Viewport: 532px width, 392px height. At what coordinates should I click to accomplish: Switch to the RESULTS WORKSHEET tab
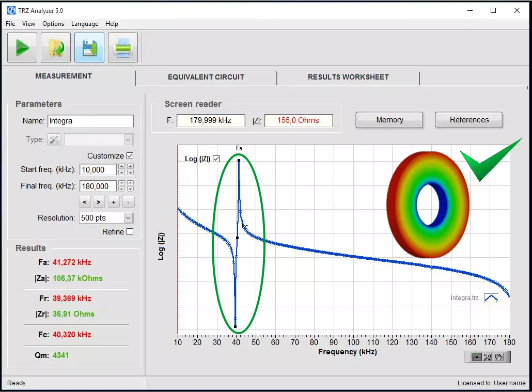tap(348, 77)
